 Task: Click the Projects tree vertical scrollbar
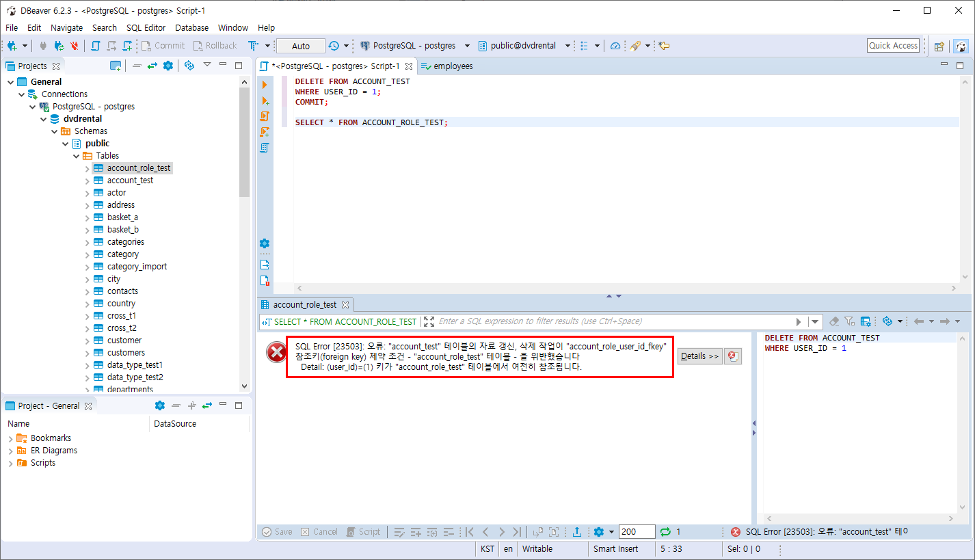(245, 142)
